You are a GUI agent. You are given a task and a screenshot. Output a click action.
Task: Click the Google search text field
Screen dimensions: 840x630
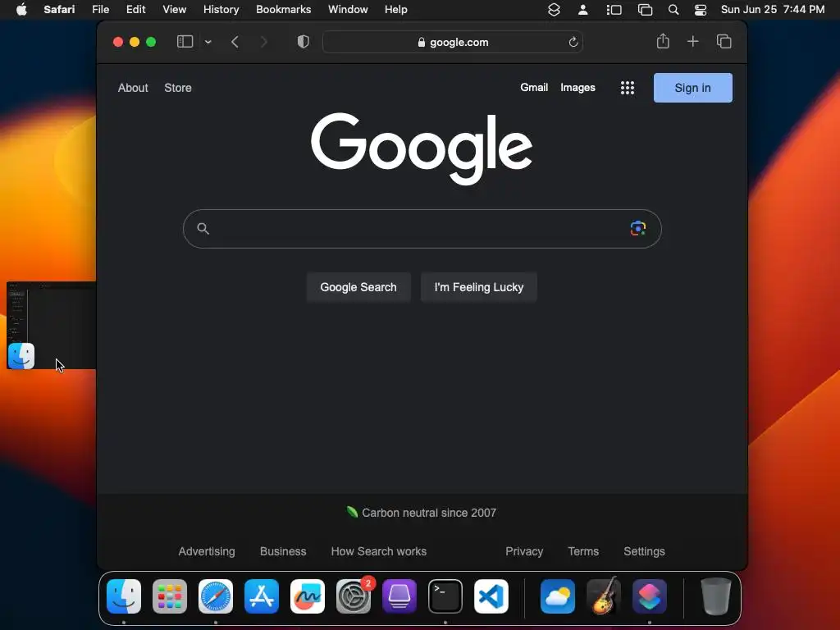coord(422,229)
